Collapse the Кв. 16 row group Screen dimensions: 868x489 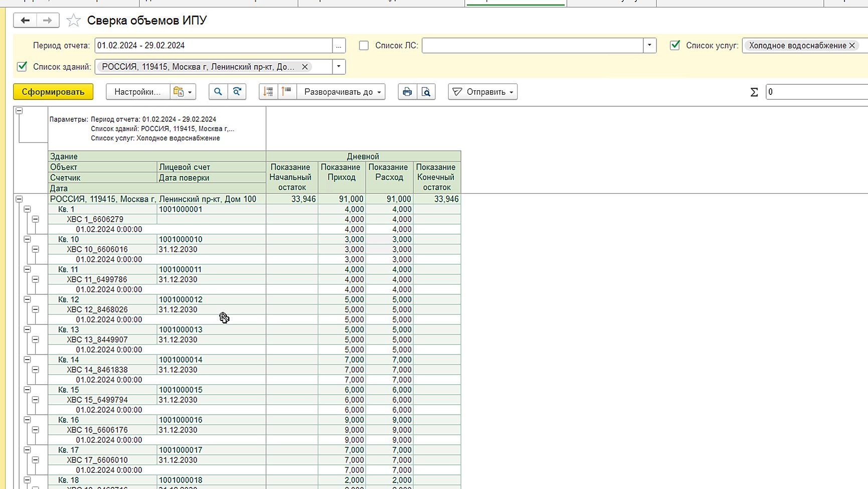27,420
